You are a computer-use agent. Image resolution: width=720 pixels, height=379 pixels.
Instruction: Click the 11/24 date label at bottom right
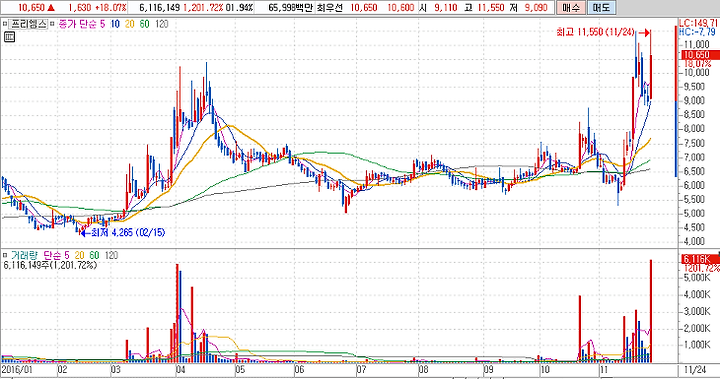tap(695, 370)
